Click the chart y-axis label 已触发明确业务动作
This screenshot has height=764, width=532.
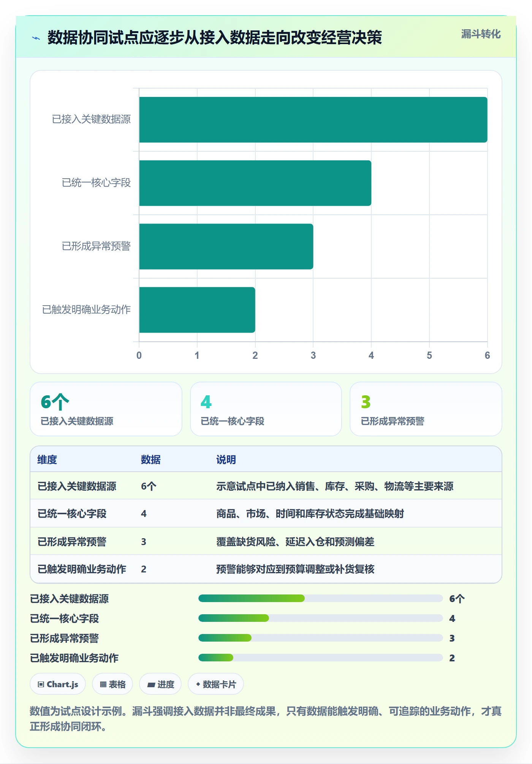[x=86, y=310]
